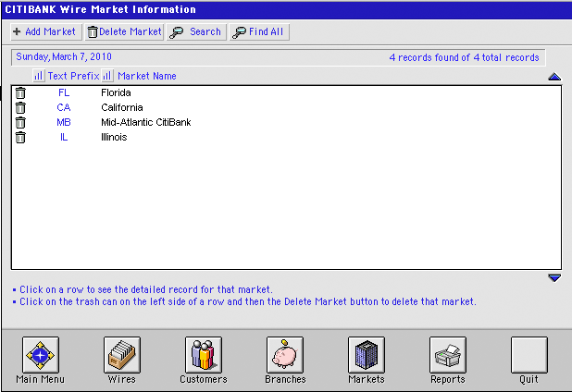572x392 pixels.
Task: Open the Markets building icon
Action: coord(367,354)
